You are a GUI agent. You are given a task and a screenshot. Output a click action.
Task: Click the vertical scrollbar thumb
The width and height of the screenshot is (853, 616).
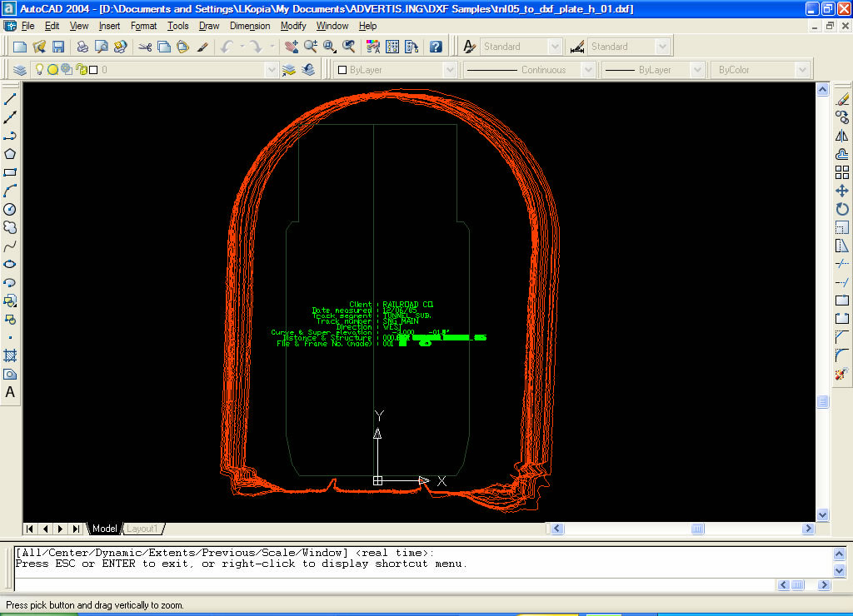tap(822, 402)
